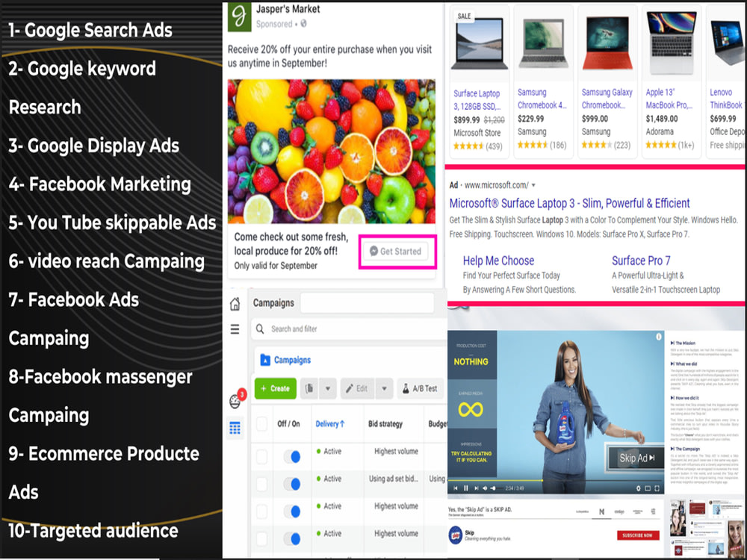The image size is (747, 560).
Task: Toggle the fourth campaign on/off switch
Action: tap(291, 538)
